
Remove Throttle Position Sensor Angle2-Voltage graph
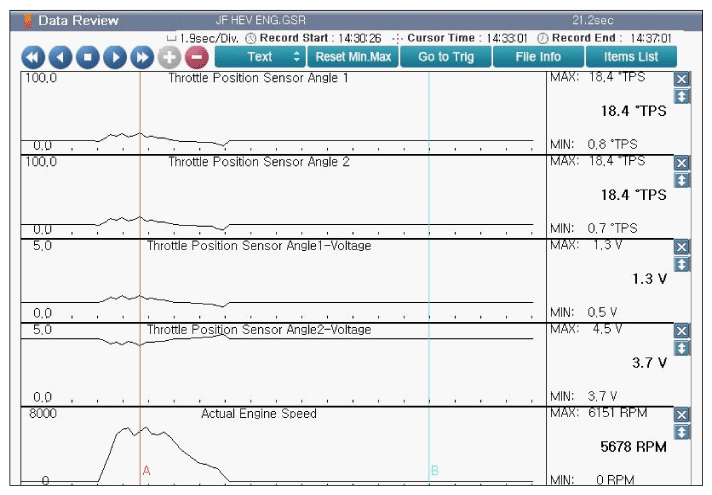[682, 331]
